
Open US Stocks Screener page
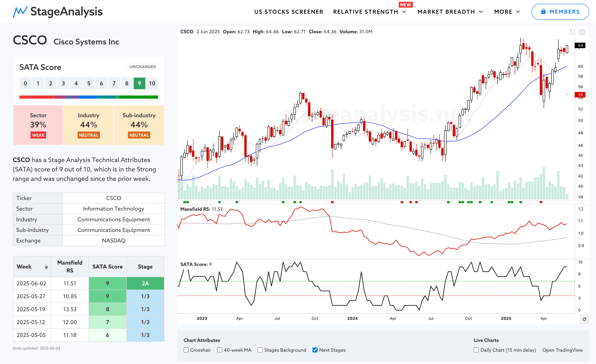tap(289, 12)
